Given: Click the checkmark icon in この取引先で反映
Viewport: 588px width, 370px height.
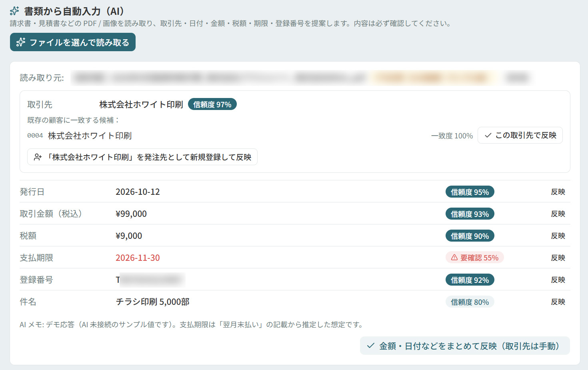Looking at the screenshot, I should pos(488,135).
